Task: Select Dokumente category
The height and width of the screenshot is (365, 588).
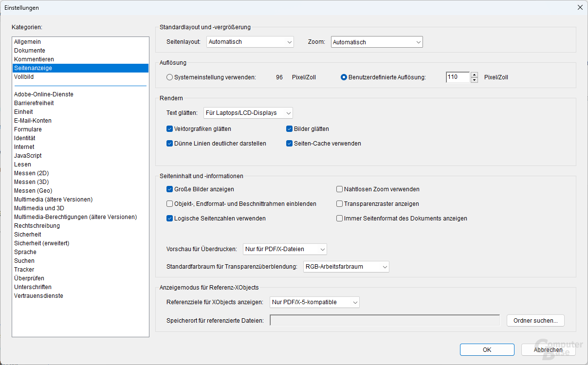Action: 80,51
